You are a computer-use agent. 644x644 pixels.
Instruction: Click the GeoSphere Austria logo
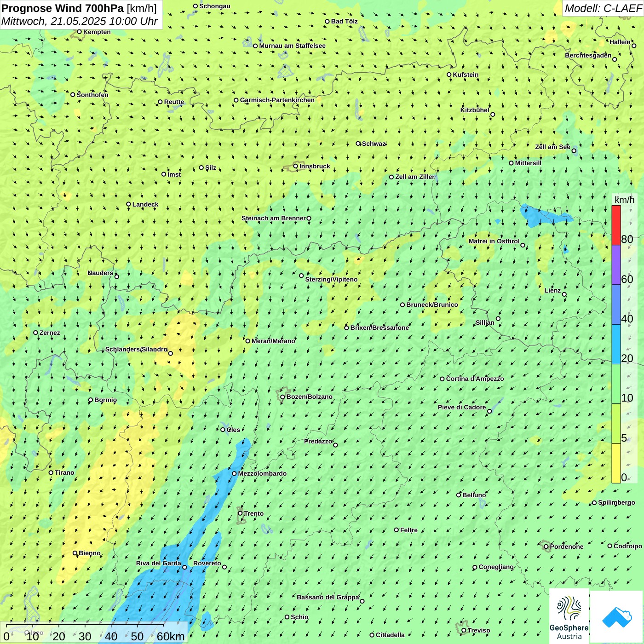pyautogui.click(x=569, y=616)
